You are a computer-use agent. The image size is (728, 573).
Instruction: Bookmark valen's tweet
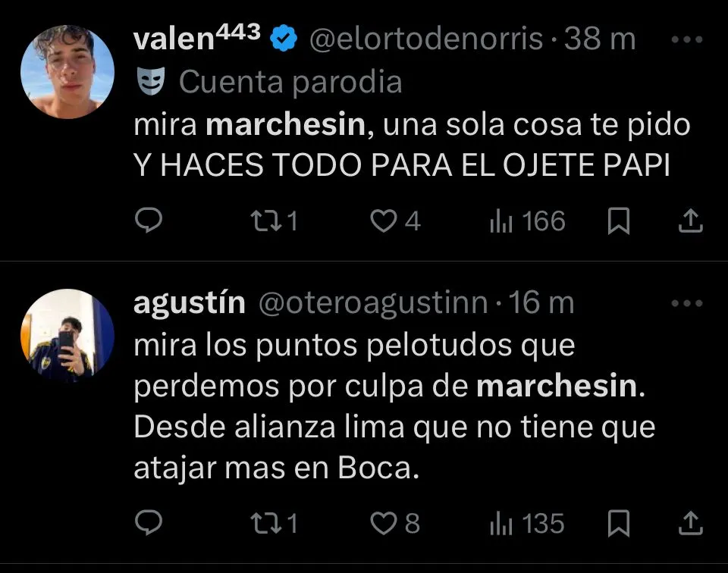click(x=620, y=221)
